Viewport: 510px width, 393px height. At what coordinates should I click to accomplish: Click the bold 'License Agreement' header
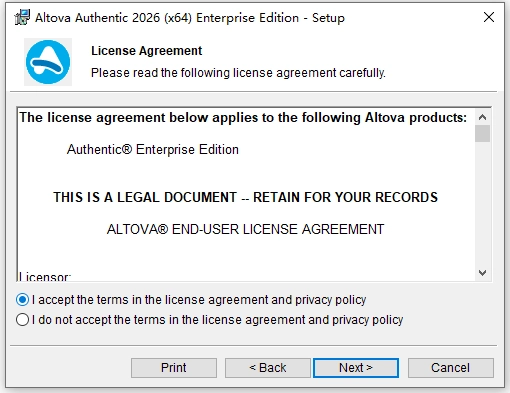point(147,51)
